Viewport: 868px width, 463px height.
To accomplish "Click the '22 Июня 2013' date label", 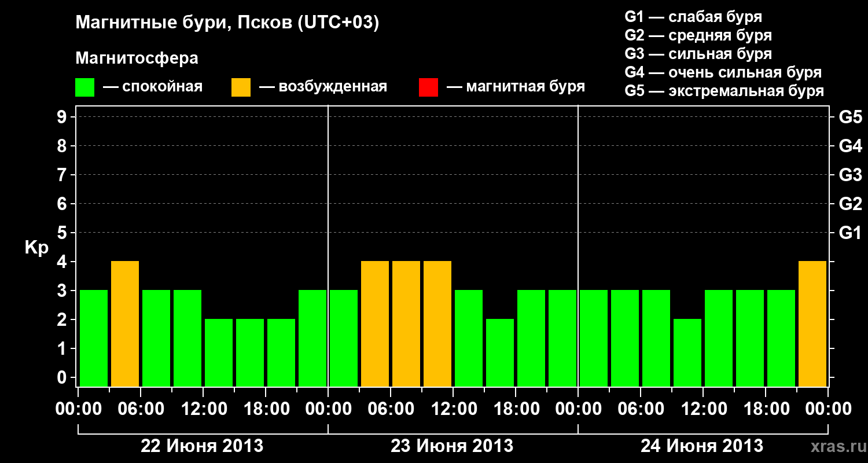I will [x=203, y=446].
